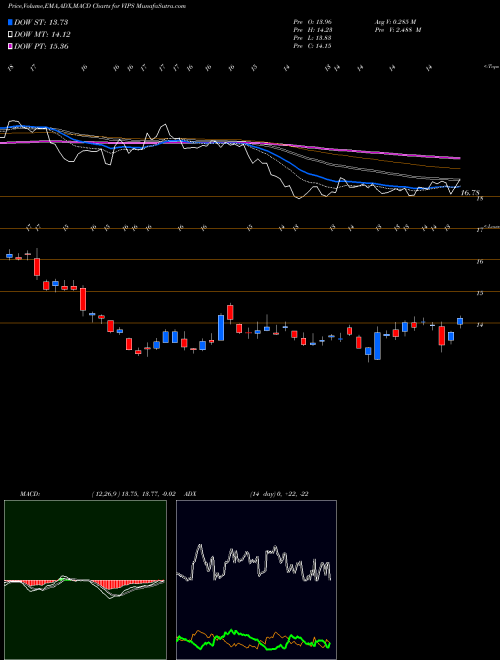Click the 'ADX' panel heading

[191, 494]
